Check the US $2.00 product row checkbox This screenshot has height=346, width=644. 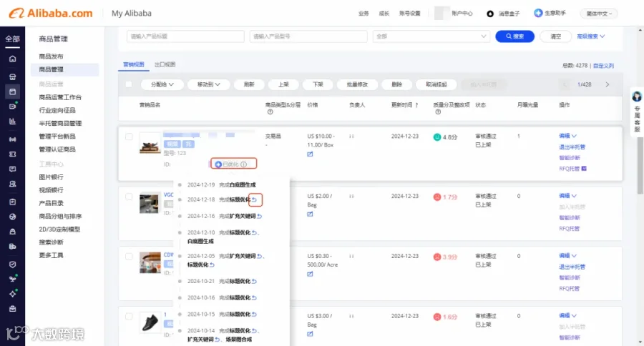[129, 197]
